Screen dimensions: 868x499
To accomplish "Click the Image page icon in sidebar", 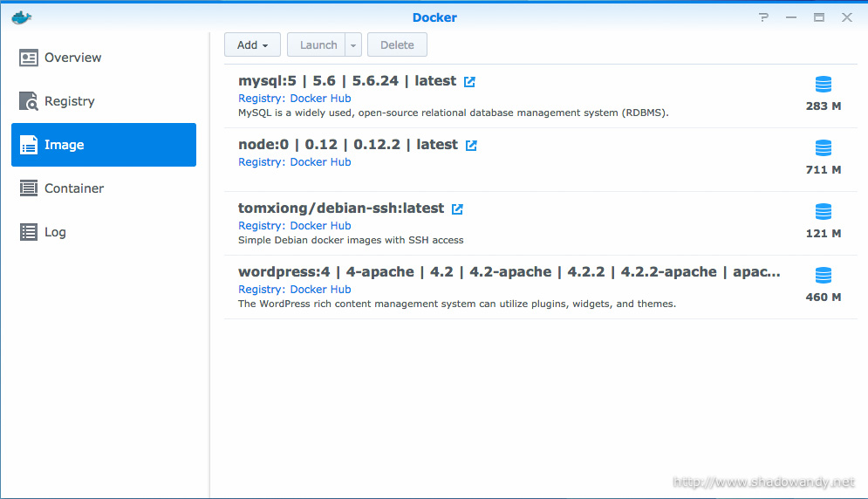I will [28, 145].
